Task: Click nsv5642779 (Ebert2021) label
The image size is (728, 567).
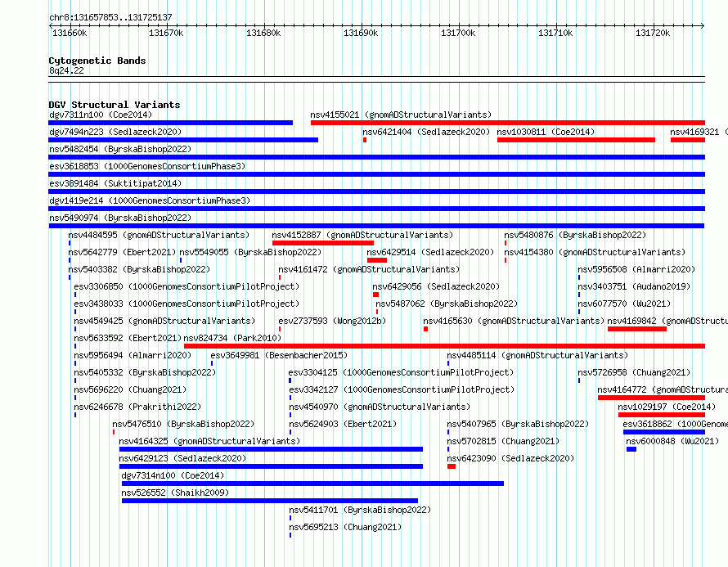Action: pyautogui.click(x=122, y=252)
